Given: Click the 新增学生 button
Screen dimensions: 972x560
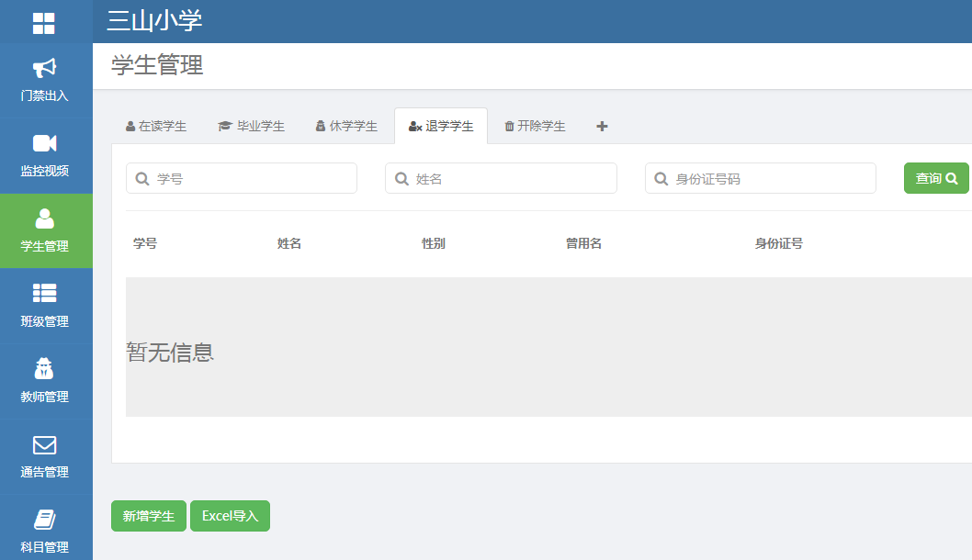Looking at the screenshot, I should (149, 516).
